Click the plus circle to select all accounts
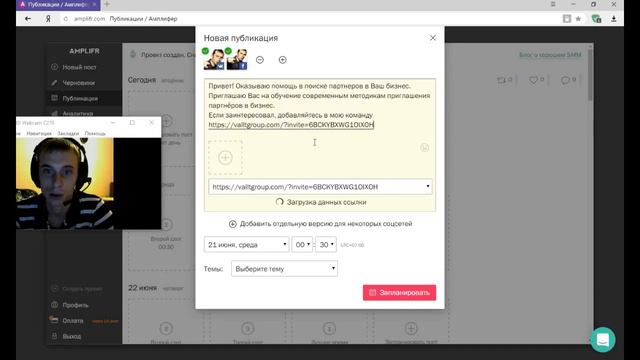The width and height of the screenshot is (640, 360). pos(282,60)
